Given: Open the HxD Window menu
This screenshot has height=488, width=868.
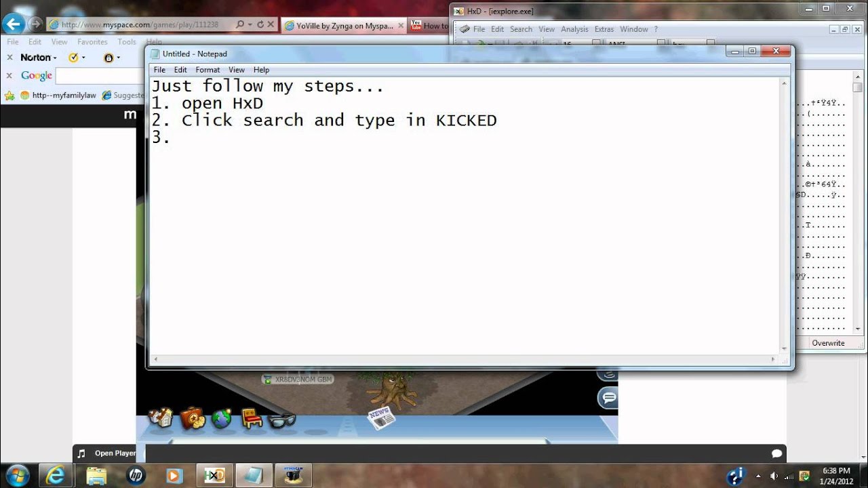Looking at the screenshot, I should pyautogui.click(x=634, y=29).
